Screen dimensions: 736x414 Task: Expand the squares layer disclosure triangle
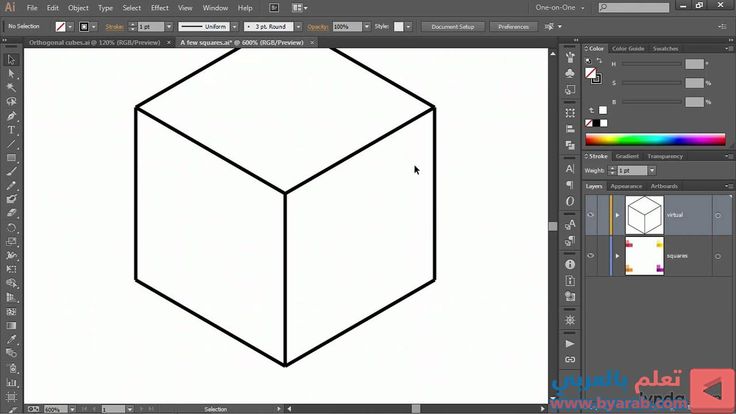pos(617,256)
